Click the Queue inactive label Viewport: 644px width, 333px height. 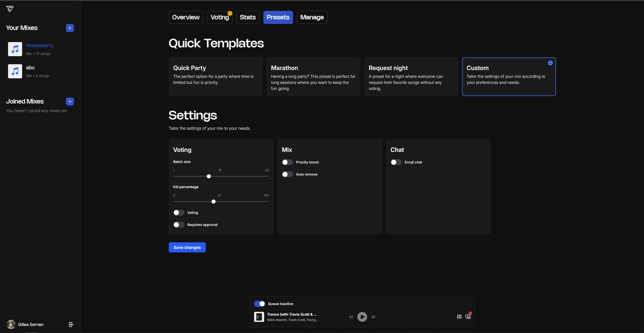click(x=280, y=304)
